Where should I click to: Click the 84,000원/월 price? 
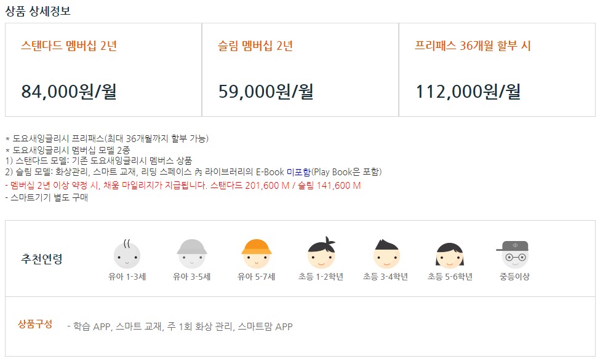coord(69,92)
